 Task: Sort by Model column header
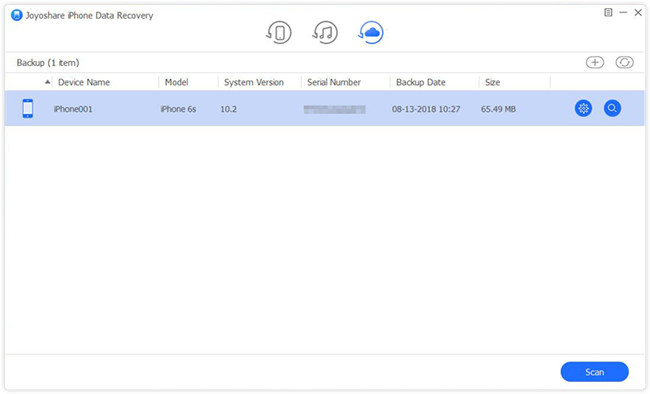(177, 82)
